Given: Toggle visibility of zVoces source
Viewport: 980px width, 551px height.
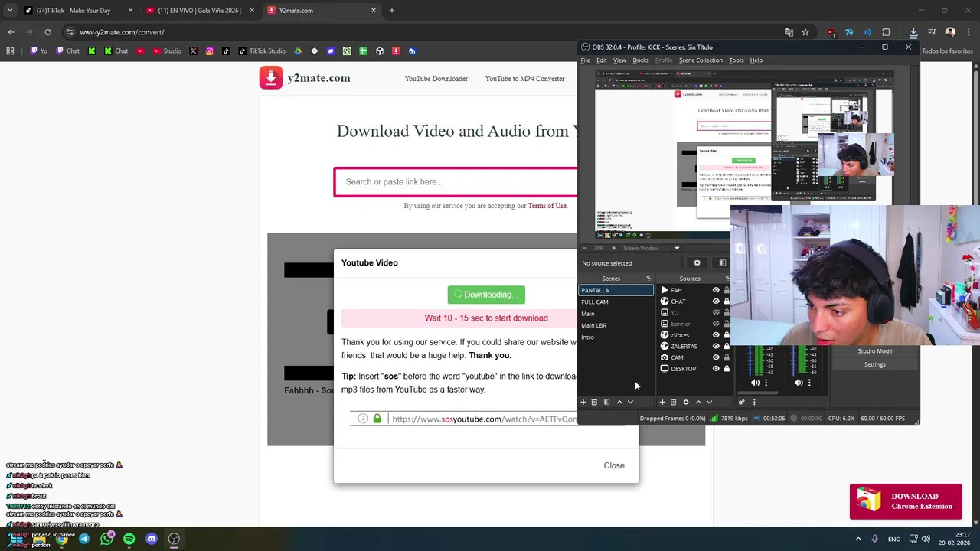Looking at the screenshot, I should (x=716, y=335).
